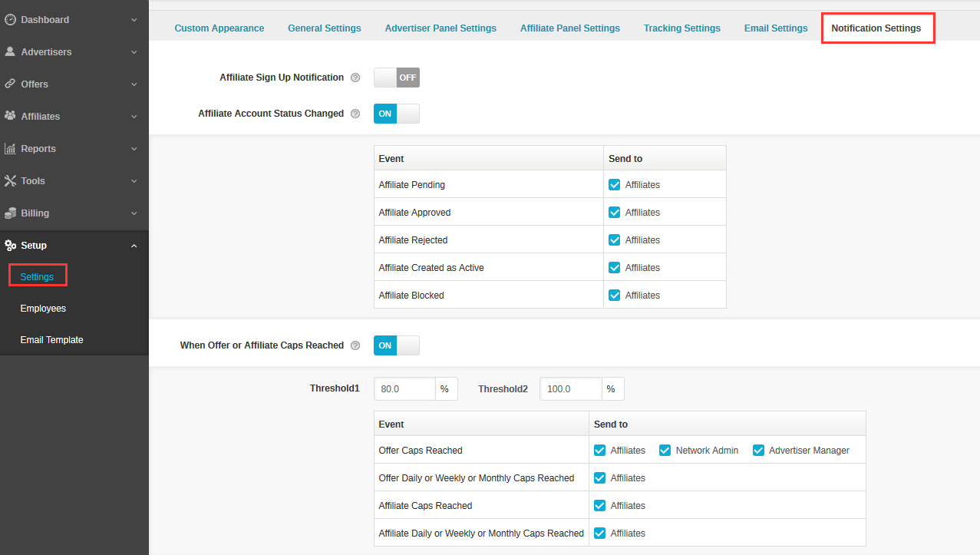This screenshot has height=555, width=980.
Task: Switch to General Settings tab
Action: [x=325, y=28]
